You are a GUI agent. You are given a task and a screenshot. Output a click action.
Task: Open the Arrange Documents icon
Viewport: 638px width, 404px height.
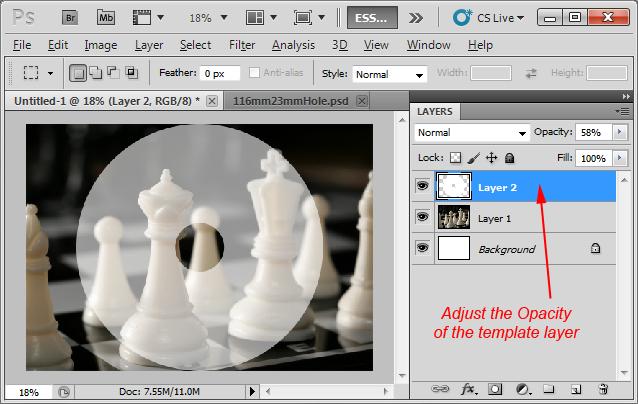click(255, 18)
